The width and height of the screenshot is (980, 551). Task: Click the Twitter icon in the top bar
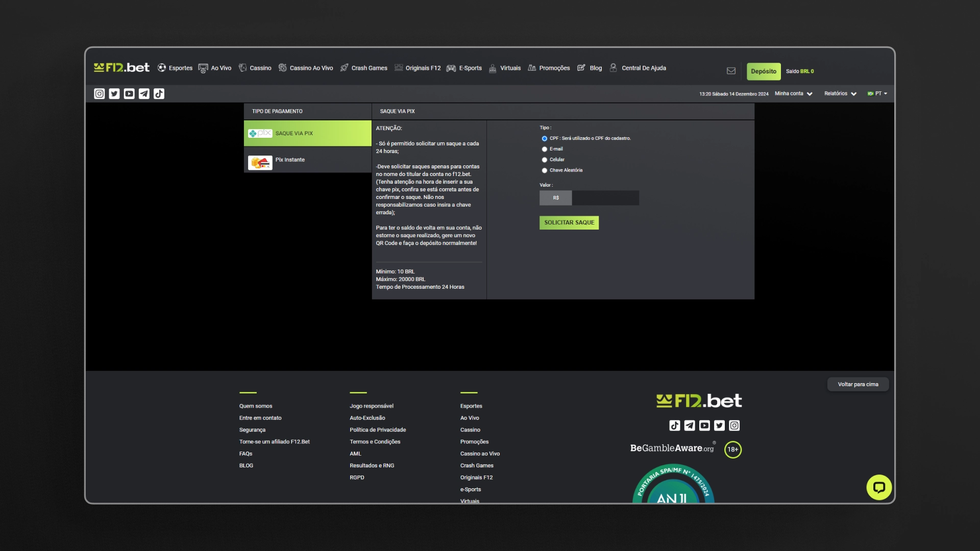(113, 93)
